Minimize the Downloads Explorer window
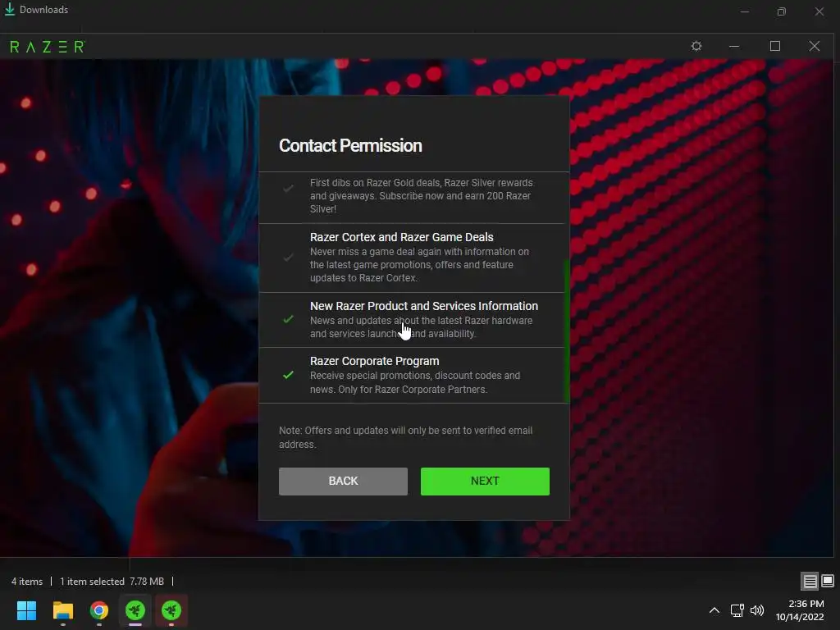Image resolution: width=840 pixels, height=630 pixels. [745, 11]
